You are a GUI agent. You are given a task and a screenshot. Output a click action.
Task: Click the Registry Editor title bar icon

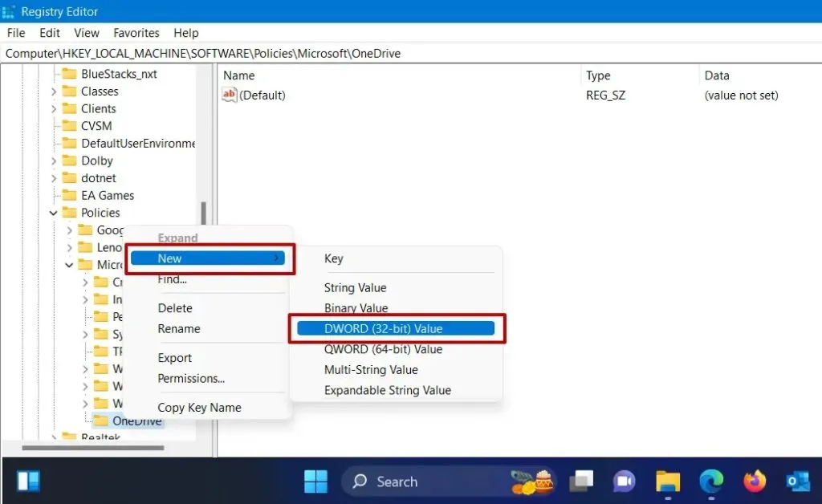(x=8, y=11)
